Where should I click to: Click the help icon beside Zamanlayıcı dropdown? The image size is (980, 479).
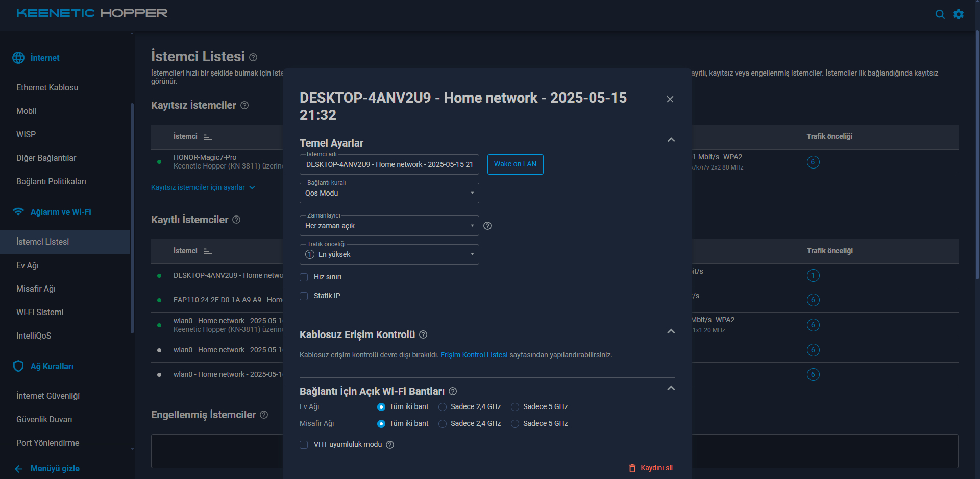point(487,226)
